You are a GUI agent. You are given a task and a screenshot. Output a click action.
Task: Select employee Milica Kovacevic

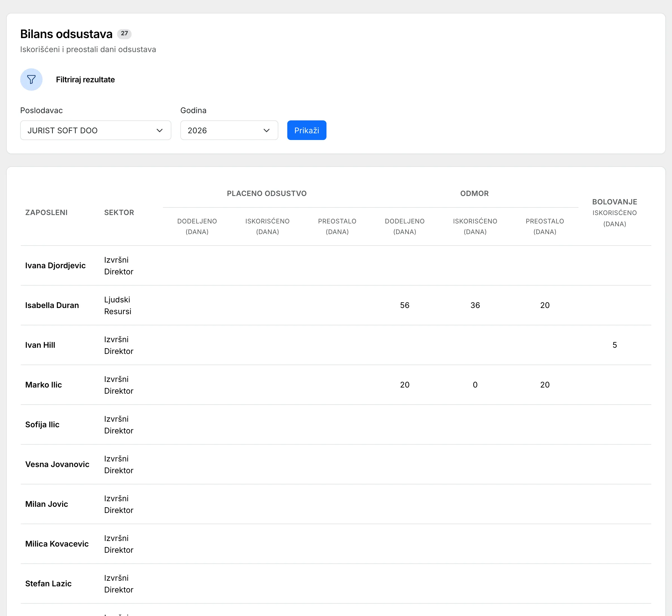tap(57, 544)
